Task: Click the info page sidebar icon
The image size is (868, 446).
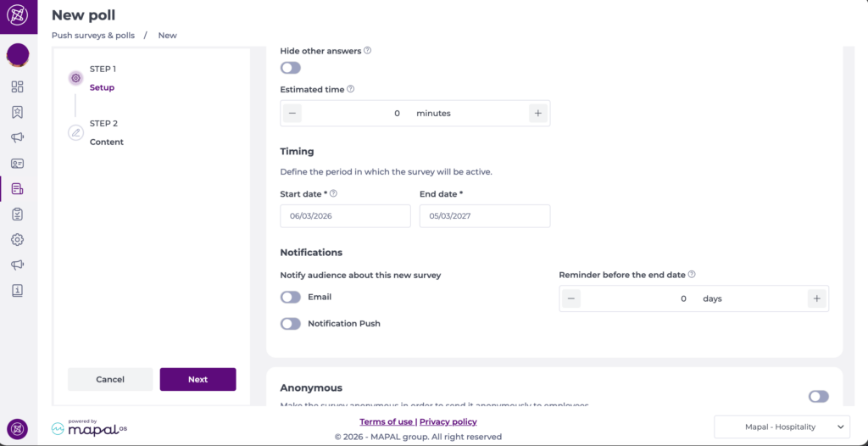Action: (x=18, y=290)
